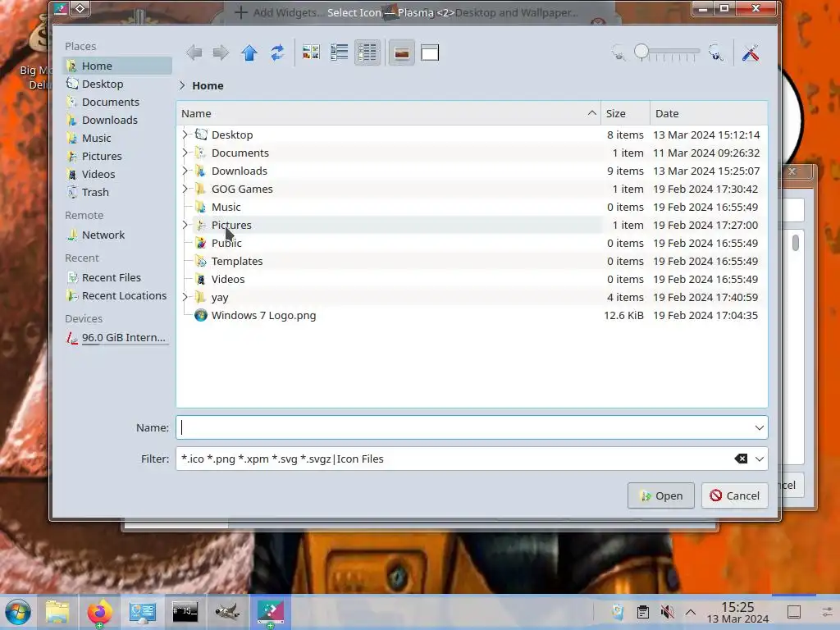
Task: Expand the Documents folder row
Action: pyautogui.click(x=185, y=153)
